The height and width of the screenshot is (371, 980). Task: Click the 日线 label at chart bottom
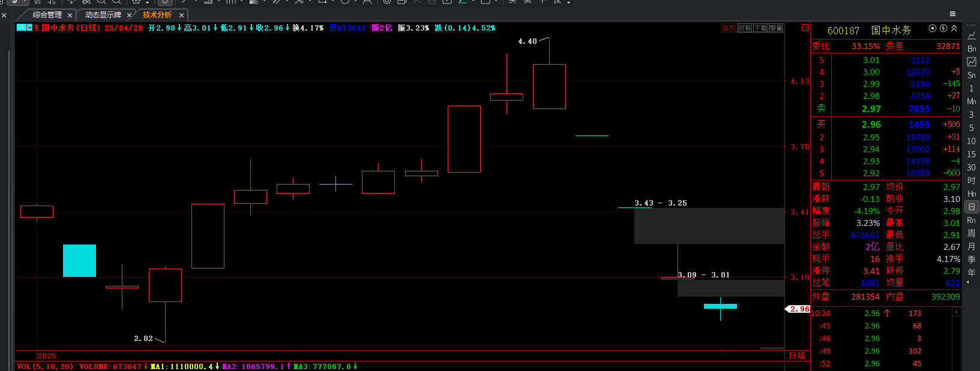[797, 355]
